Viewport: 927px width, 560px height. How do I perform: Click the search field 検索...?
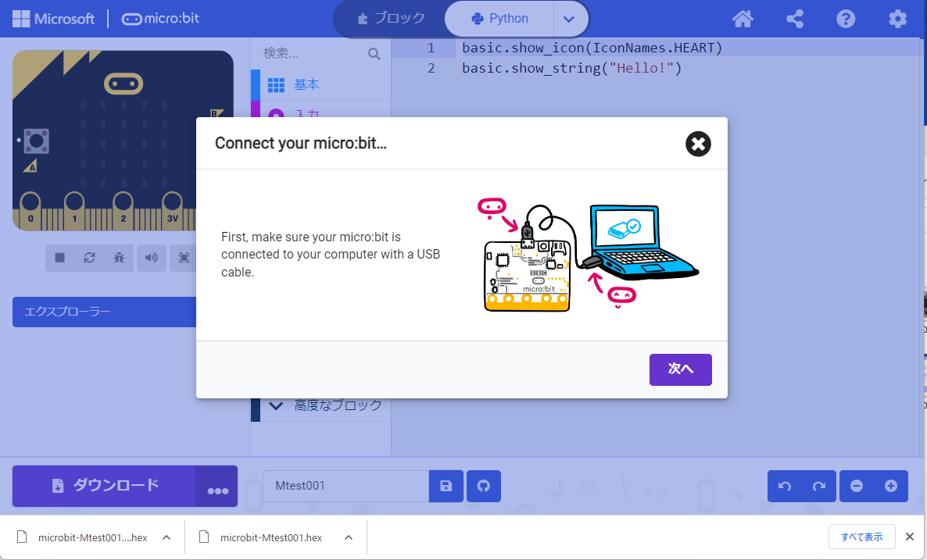tap(313, 53)
